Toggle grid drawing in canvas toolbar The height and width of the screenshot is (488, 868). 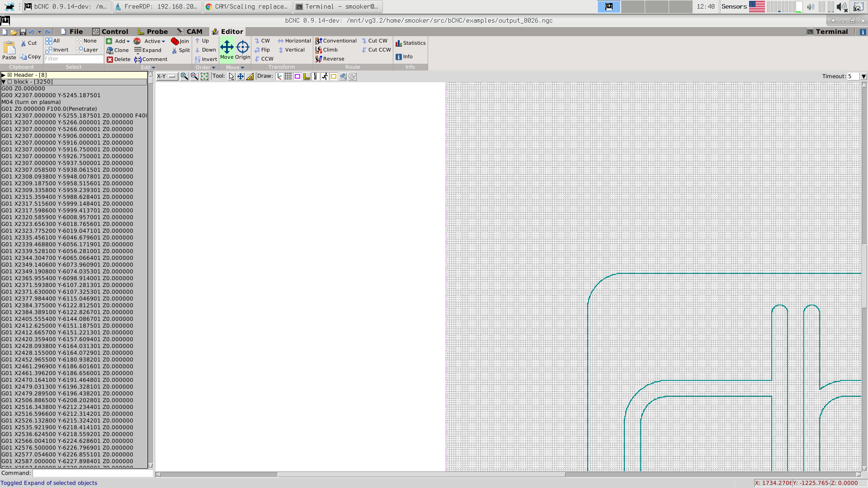[288, 76]
